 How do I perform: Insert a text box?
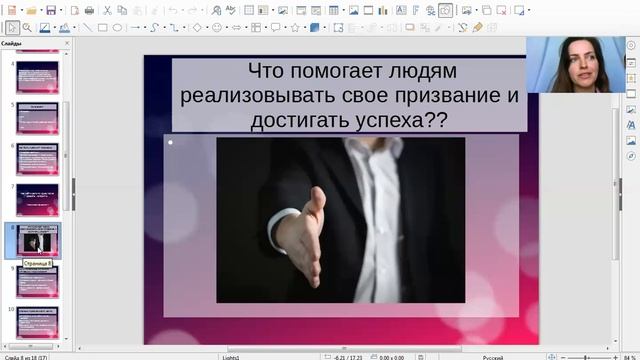coord(401,11)
